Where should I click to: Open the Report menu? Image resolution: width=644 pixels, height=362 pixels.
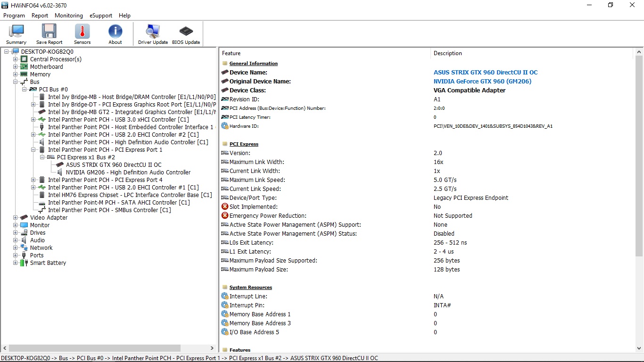click(x=40, y=16)
